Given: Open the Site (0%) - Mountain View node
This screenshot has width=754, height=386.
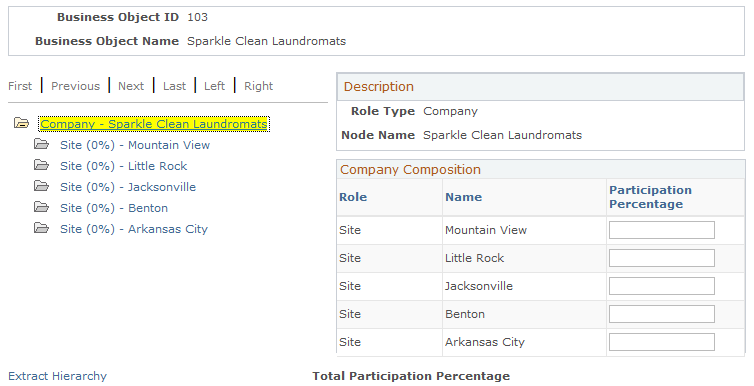Looking at the screenshot, I should click(x=135, y=145).
